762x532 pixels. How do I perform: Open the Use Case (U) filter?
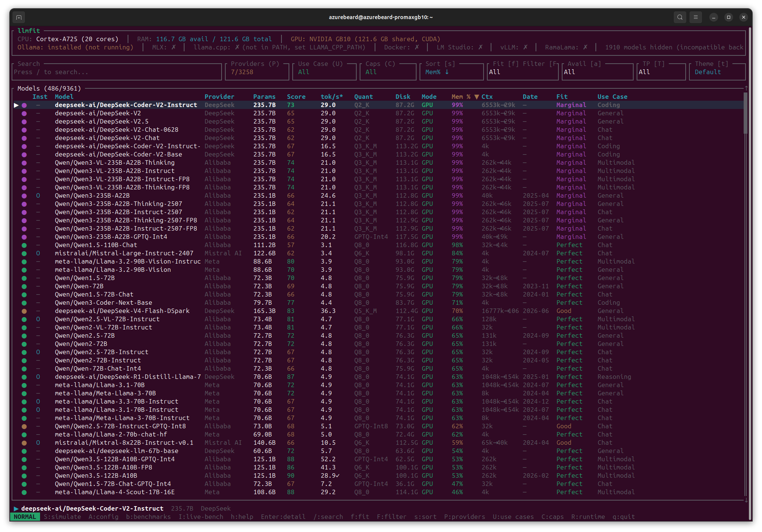point(324,72)
